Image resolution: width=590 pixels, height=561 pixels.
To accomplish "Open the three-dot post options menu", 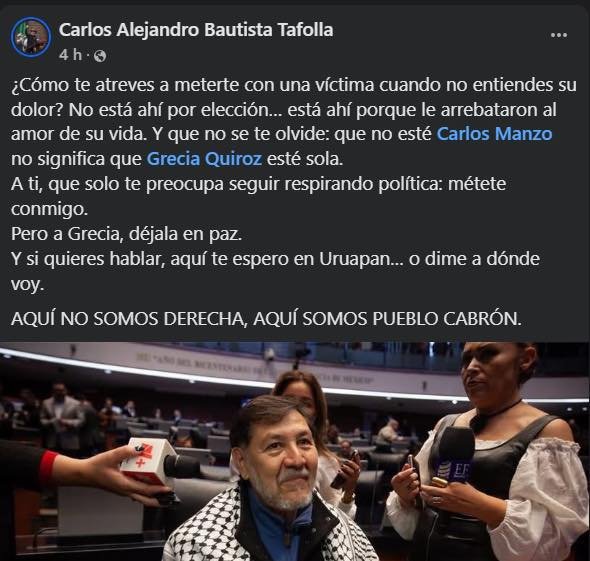I will click(558, 35).
